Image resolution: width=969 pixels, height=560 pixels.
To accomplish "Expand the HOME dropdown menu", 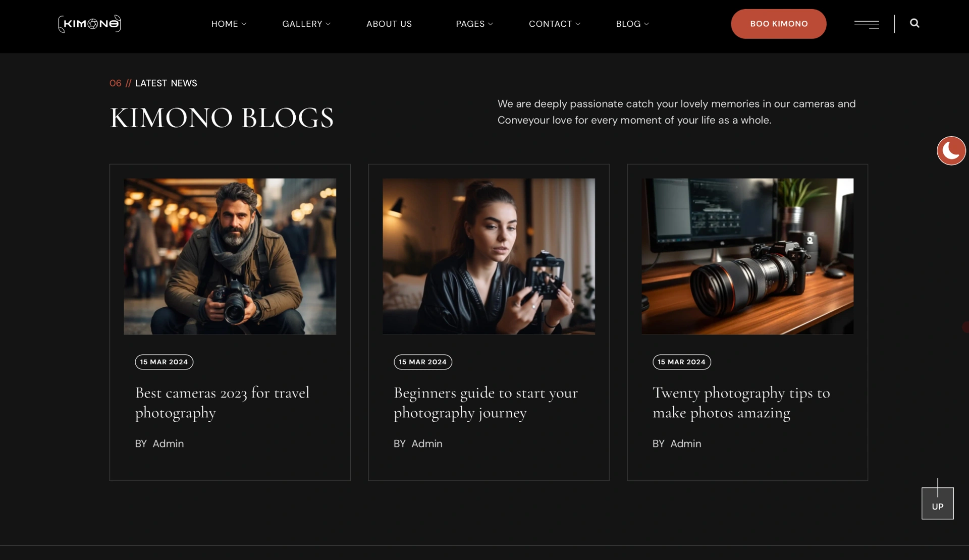I will (x=229, y=24).
